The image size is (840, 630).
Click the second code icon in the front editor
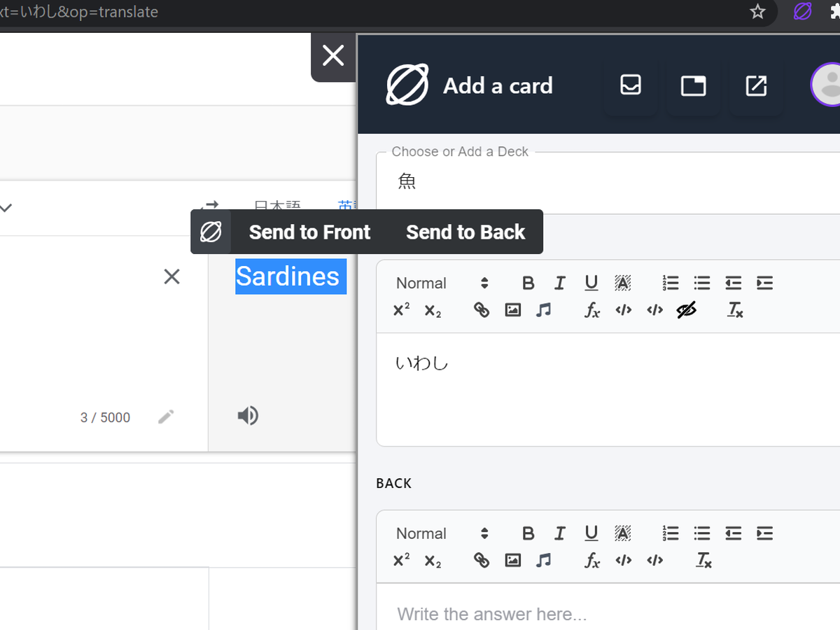(x=654, y=310)
